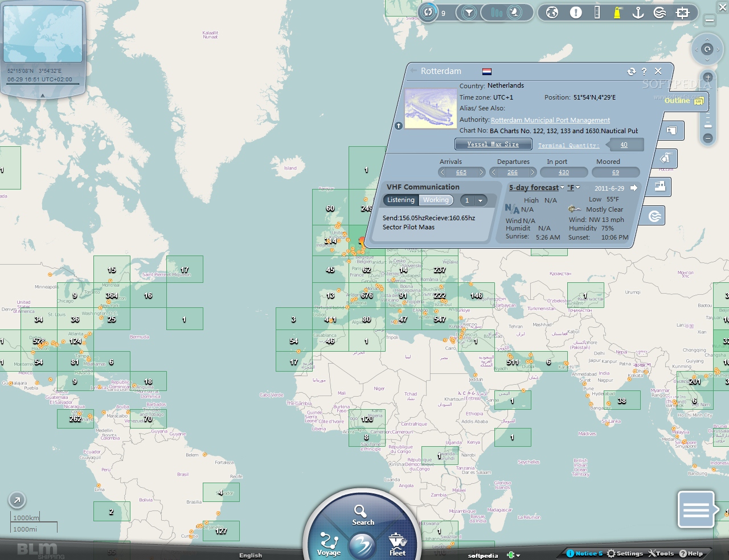Click the anchor ports icon
Screen dimensions: 729x560
point(638,13)
